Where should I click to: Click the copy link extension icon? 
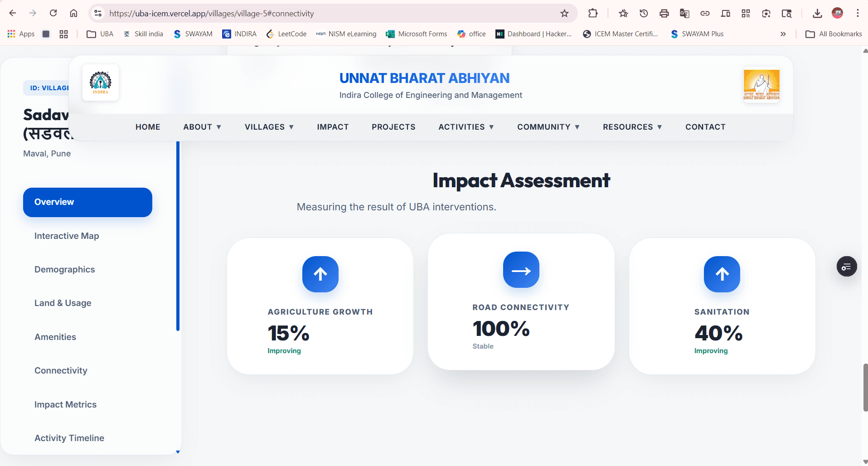pyautogui.click(x=705, y=13)
